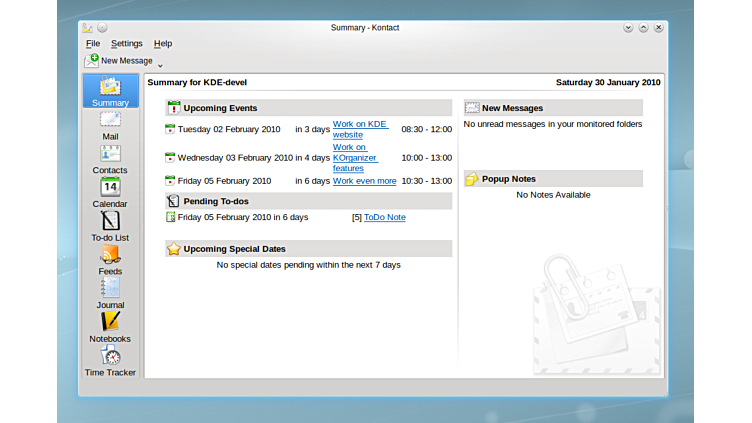752x423 pixels.
Task: Open the To-do List component
Action: (110, 226)
